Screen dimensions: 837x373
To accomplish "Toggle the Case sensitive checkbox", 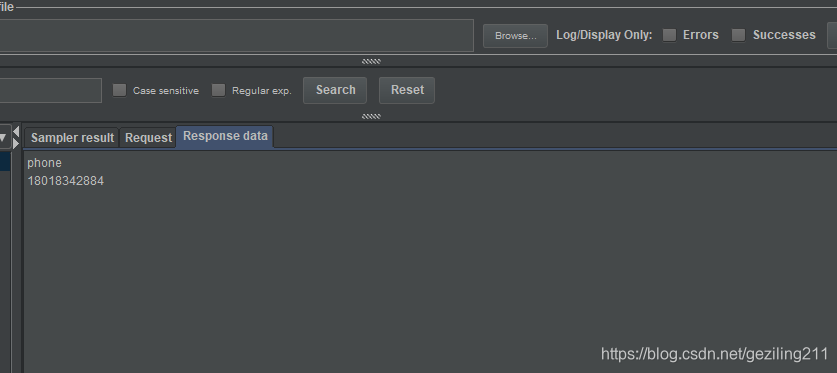I will coord(120,90).
